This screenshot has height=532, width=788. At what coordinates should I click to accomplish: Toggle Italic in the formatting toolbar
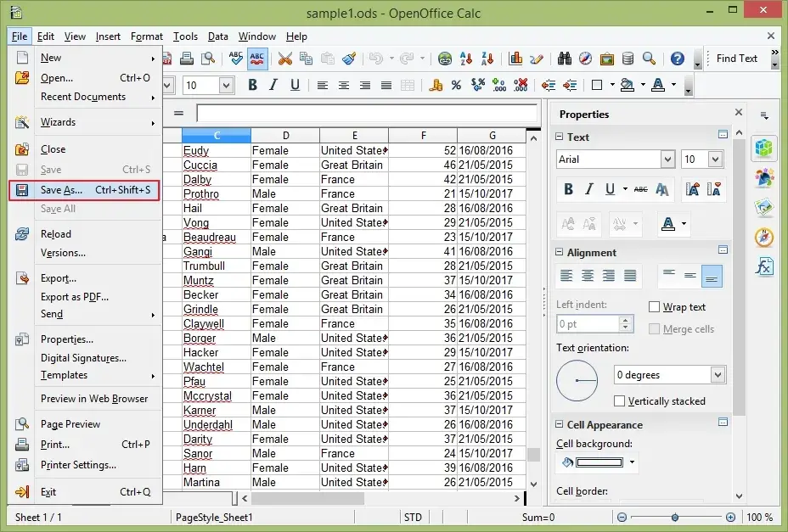point(273,86)
